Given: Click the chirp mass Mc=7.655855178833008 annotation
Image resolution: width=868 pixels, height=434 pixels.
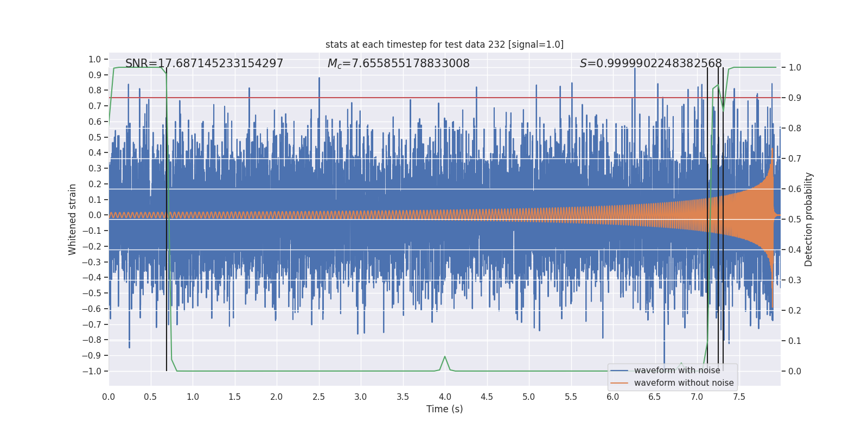Looking at the screenshot, I should [x=398, y=63].
